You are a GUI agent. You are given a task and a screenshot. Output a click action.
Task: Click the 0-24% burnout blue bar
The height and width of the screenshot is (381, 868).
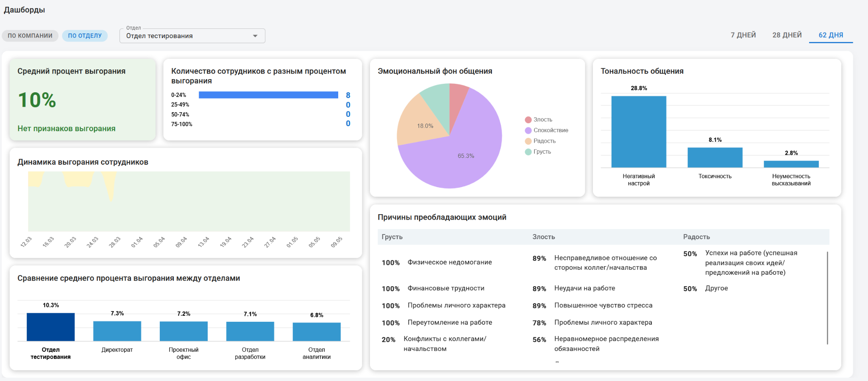[x=268, y=95]
